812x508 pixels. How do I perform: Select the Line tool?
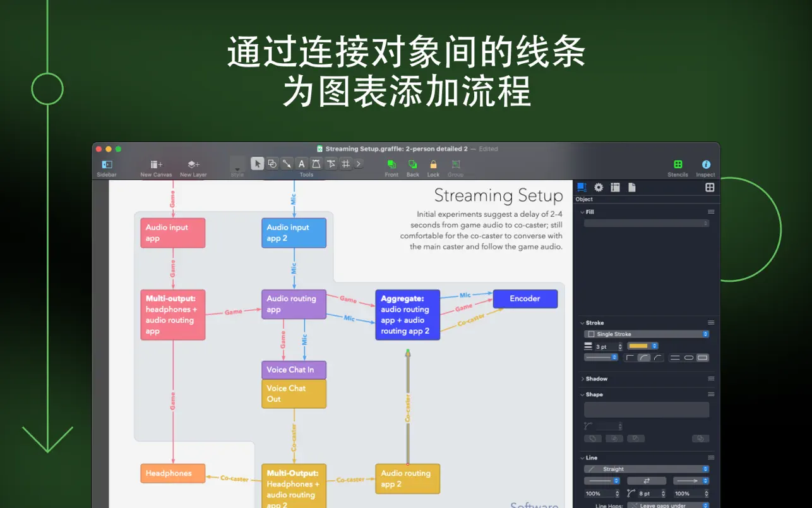[x=287, y=164]
